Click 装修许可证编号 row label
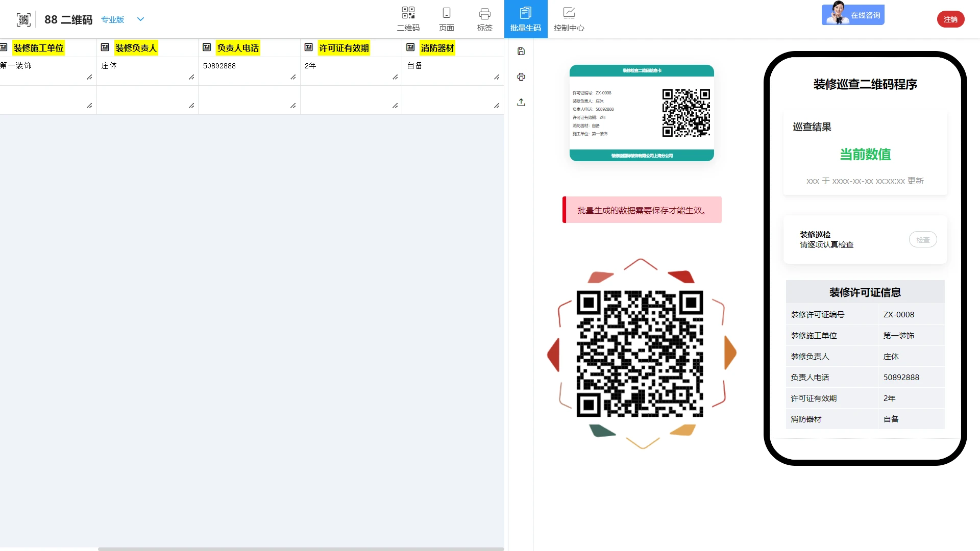The width and height of the screenshot is (980, 551). 818,314
